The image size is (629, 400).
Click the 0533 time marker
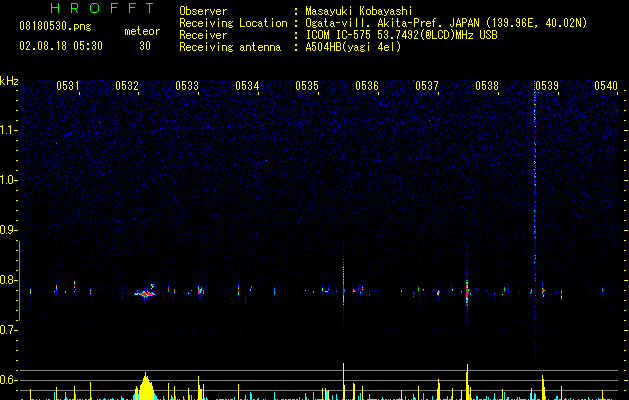tap(187, 85)
